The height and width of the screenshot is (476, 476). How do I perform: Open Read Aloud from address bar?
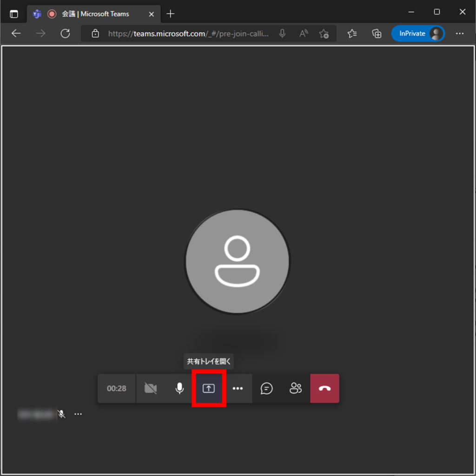pos(304,33)
